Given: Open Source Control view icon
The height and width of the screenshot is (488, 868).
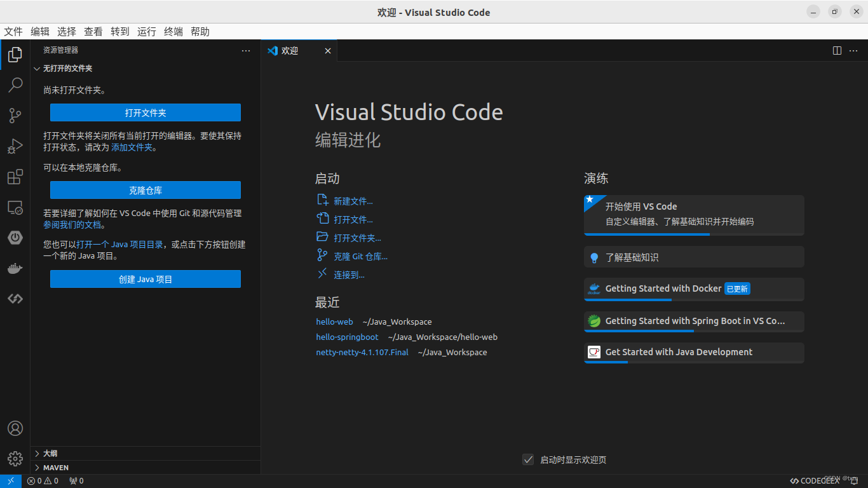Looking at the screenshot, I should click(x=15, y=116).
